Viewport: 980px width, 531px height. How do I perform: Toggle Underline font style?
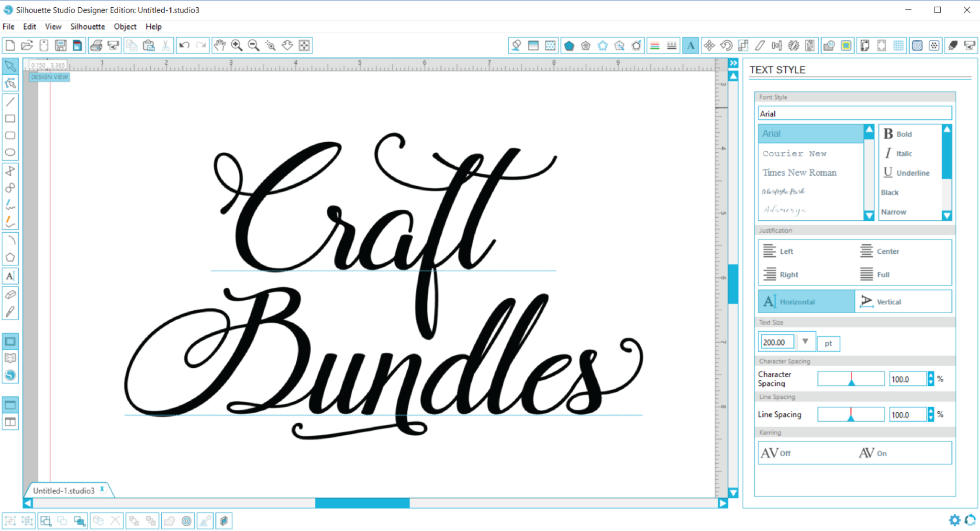coord(906,172)
